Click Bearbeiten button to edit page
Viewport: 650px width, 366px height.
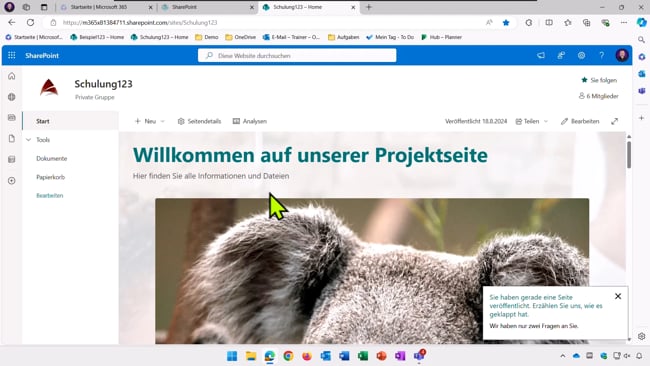point(580,121)
